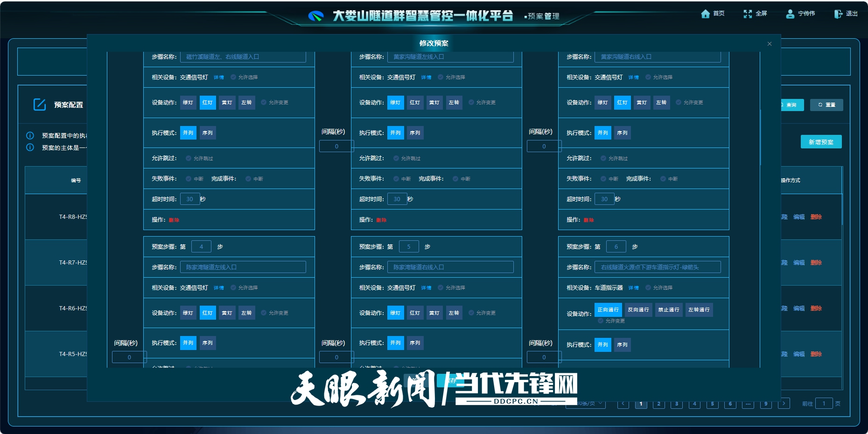Focus the 超时时间 field in 黄家沟隧道左线入口 step

pos(397,199)
